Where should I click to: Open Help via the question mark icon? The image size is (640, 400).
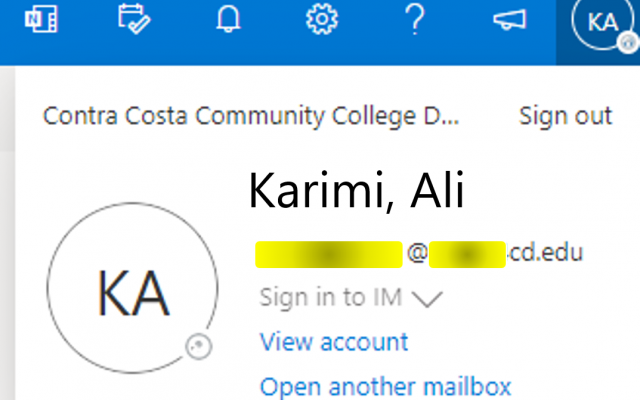click(415, 19)
